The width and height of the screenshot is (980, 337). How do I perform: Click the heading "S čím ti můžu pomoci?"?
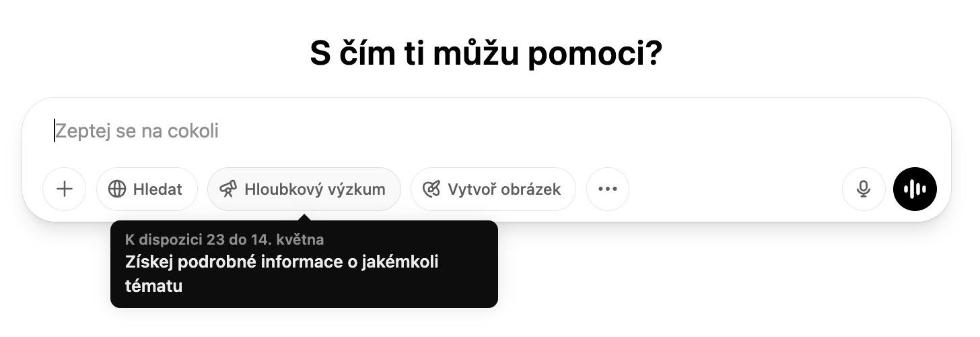[486, 53]
